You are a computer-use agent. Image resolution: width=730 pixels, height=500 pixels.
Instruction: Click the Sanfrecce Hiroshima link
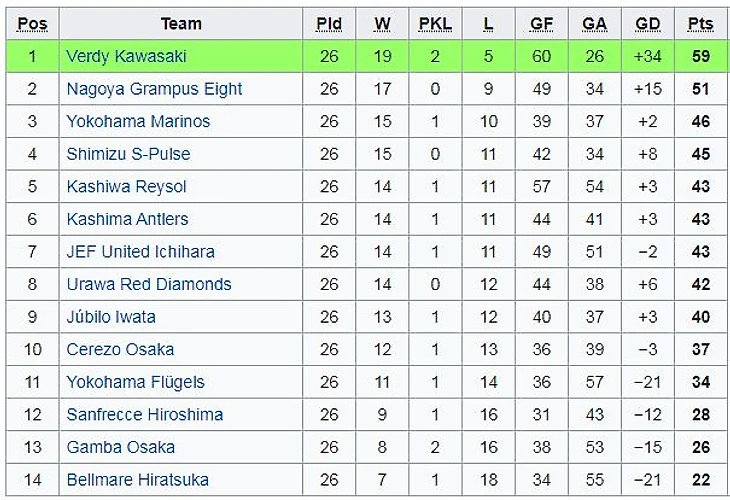click(x=144, y=414)
